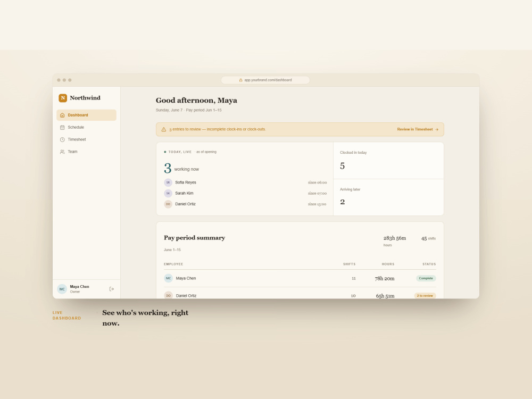Click the warning triangle icon in the alert
The image size is (532, 399).
coord(164,130)
